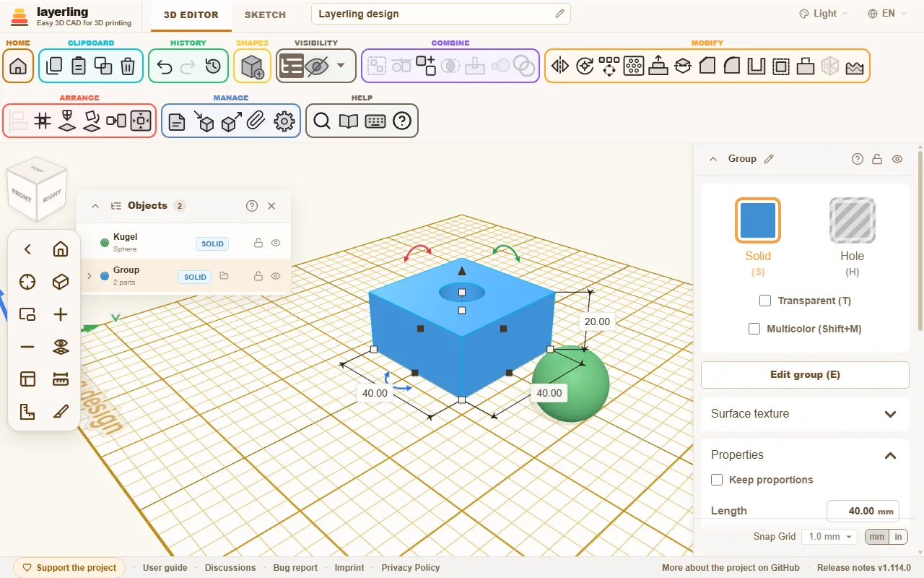Open the settings gear in Manage
Viewport: 924px width, 578px height.
(285, 121)
